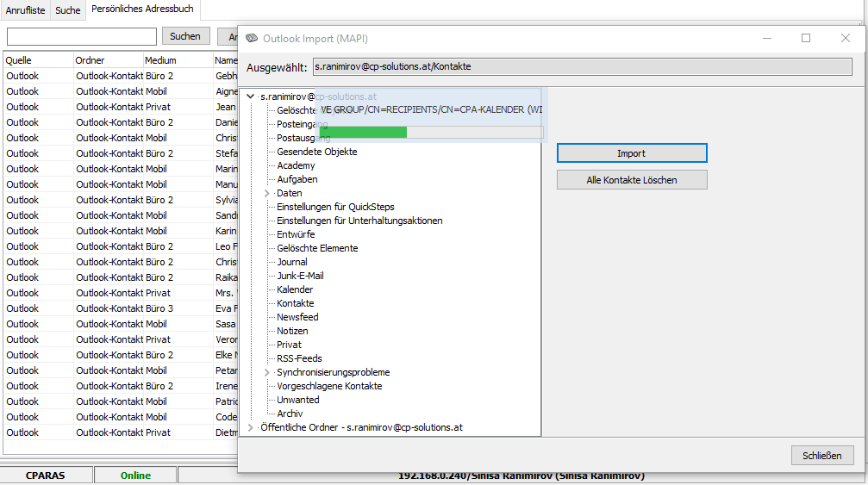Start the contact Import
Image resolution: width=868 pixels, height=485 pixels.
(x=632, y=153)
